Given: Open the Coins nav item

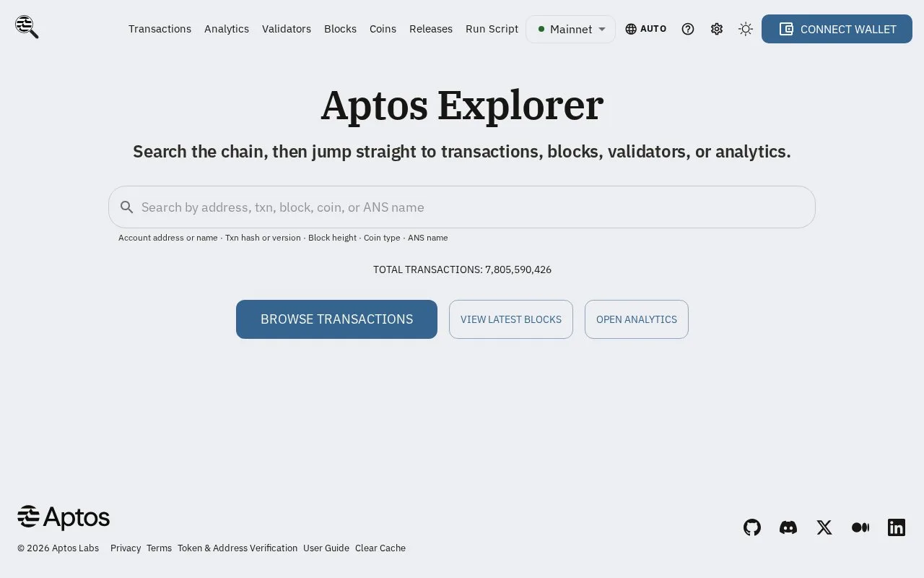Looking at the screenshot, I should pos(383,29).
